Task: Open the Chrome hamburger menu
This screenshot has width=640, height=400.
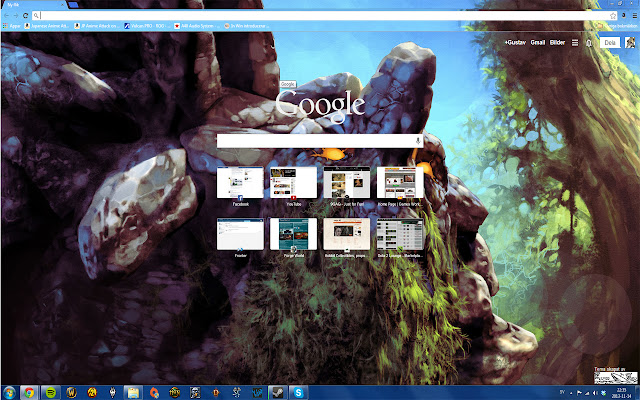Action: coord(635,16)
